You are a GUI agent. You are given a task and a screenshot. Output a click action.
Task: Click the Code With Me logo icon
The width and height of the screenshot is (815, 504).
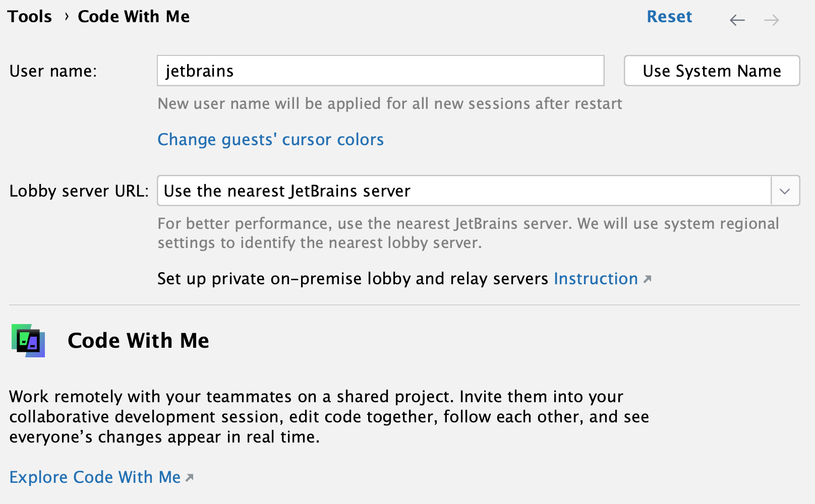click(28, 341)
